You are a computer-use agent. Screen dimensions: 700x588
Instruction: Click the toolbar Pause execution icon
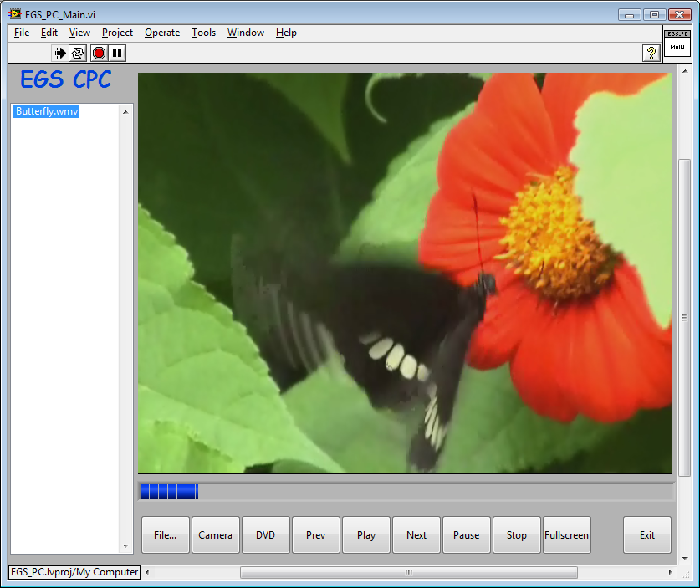pyautogui.click(x=117, y=54)
